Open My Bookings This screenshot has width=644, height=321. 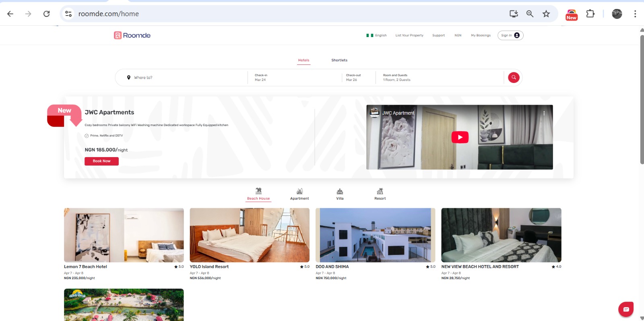[x=481, y=35]
